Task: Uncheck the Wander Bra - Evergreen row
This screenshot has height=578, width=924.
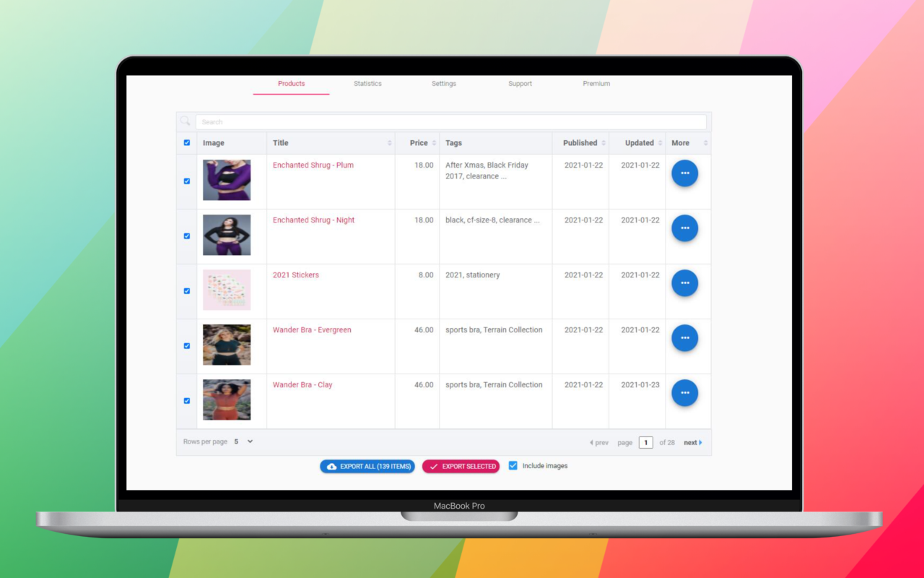Action: pyautogui.click(x=187, y=345)
